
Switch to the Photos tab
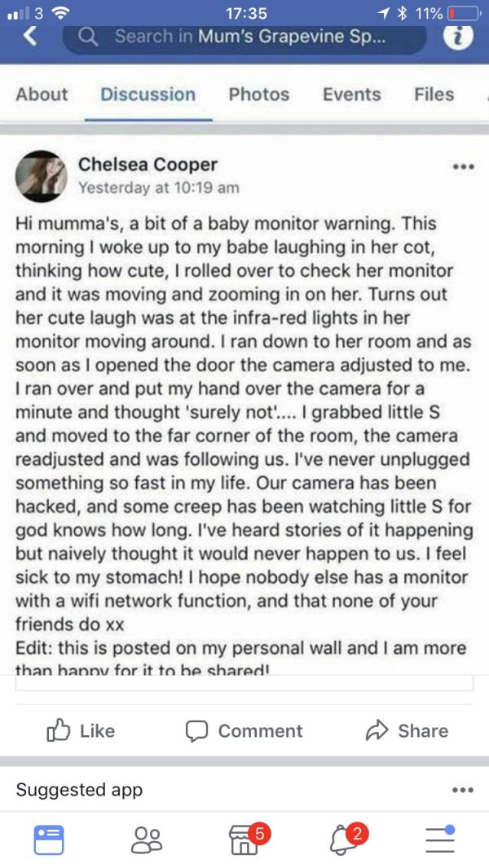click(x=259, y=94)
